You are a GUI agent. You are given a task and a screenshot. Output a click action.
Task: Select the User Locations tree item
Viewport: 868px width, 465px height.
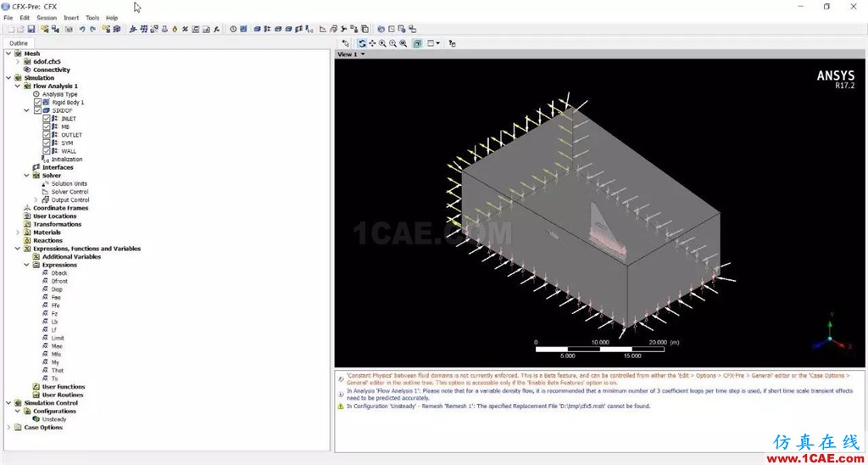pos(55,216)
